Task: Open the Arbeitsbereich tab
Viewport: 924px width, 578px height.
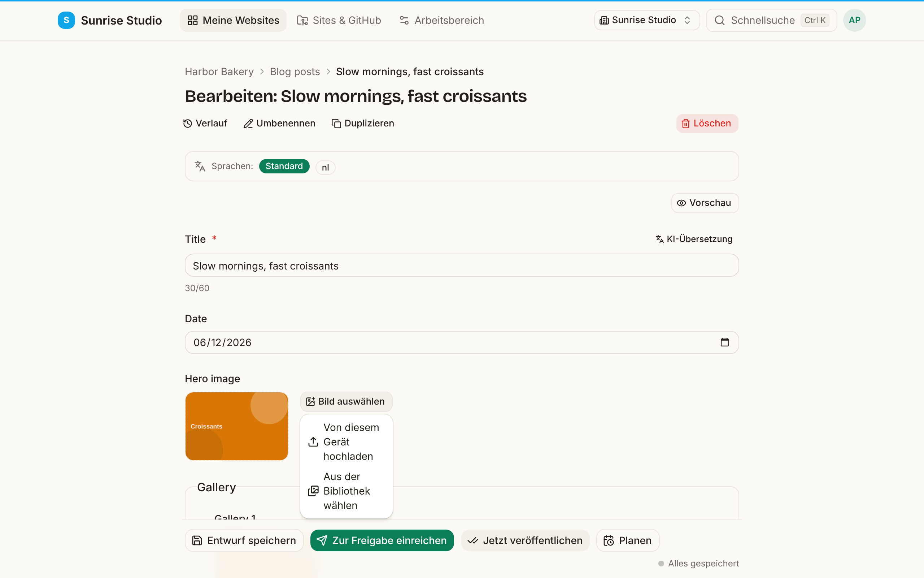Action: click(441, 20)
